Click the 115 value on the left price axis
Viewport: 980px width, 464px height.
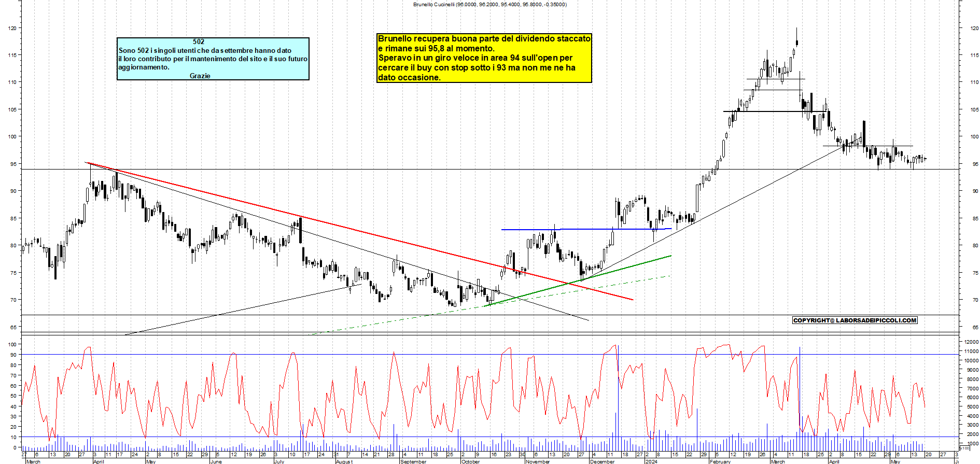12,55
